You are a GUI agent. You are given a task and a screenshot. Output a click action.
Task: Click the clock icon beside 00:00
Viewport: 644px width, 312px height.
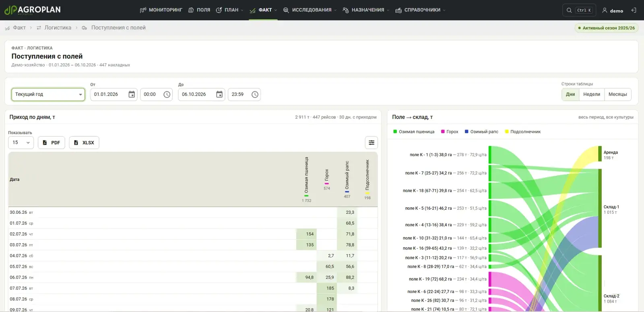point(167,94)
